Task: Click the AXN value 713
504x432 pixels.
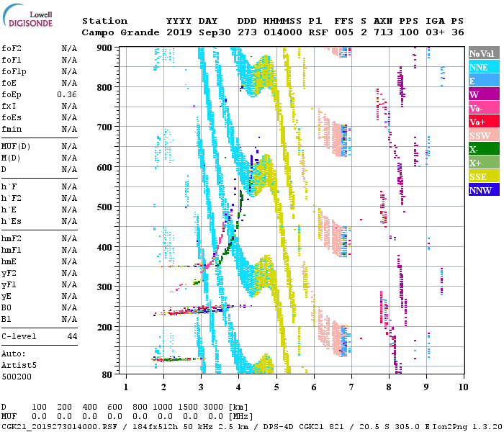Action: coord(383,32)
